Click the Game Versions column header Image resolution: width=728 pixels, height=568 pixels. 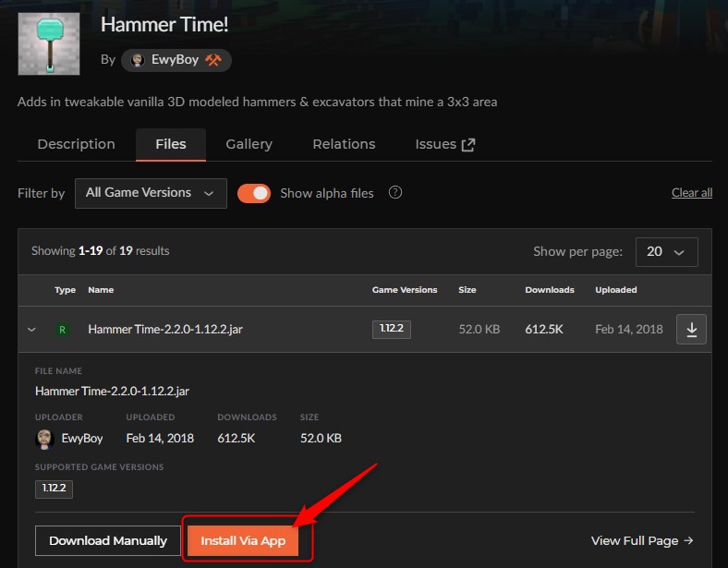(x=405, y=290)
